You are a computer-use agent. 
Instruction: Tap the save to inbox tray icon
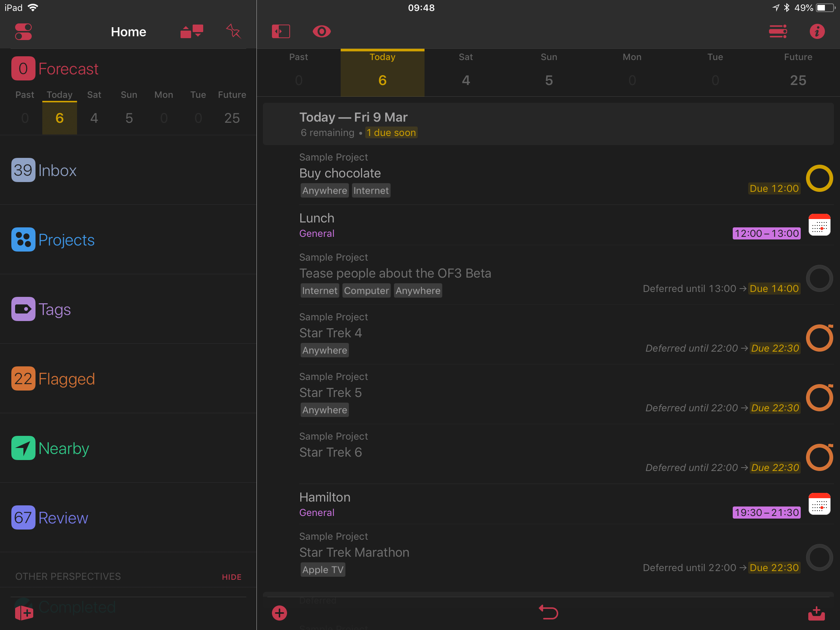coord(816,613)
